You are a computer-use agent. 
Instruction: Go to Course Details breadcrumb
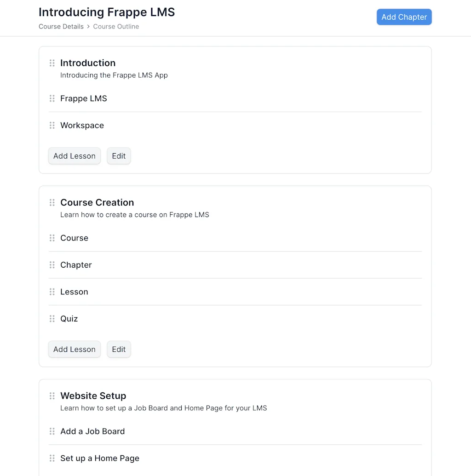pyautogui.click(x=61, y=27)
